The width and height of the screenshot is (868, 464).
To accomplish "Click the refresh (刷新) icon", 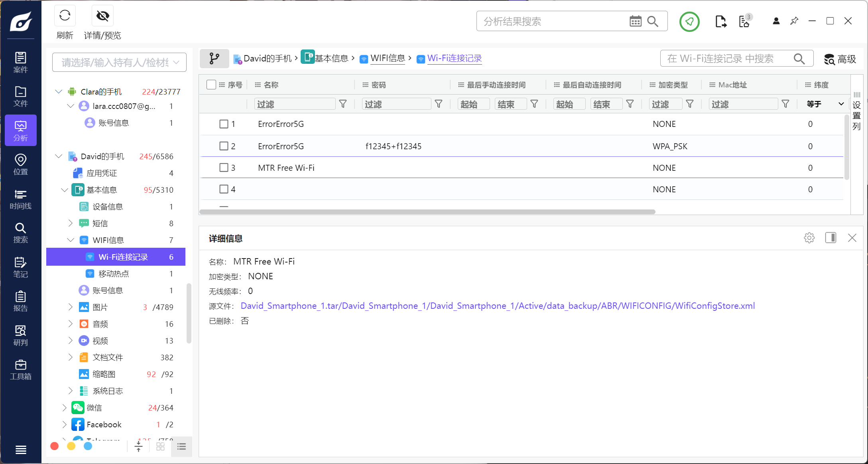I will [65, 16].
